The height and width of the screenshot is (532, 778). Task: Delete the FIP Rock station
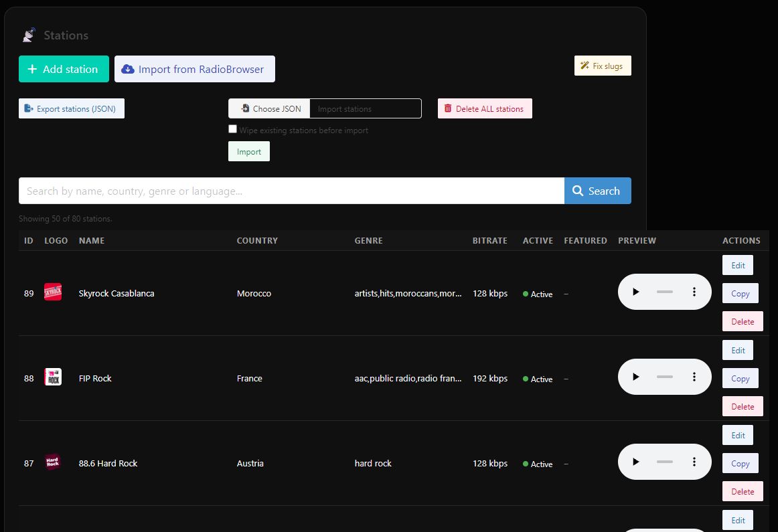tap(743, 407)
